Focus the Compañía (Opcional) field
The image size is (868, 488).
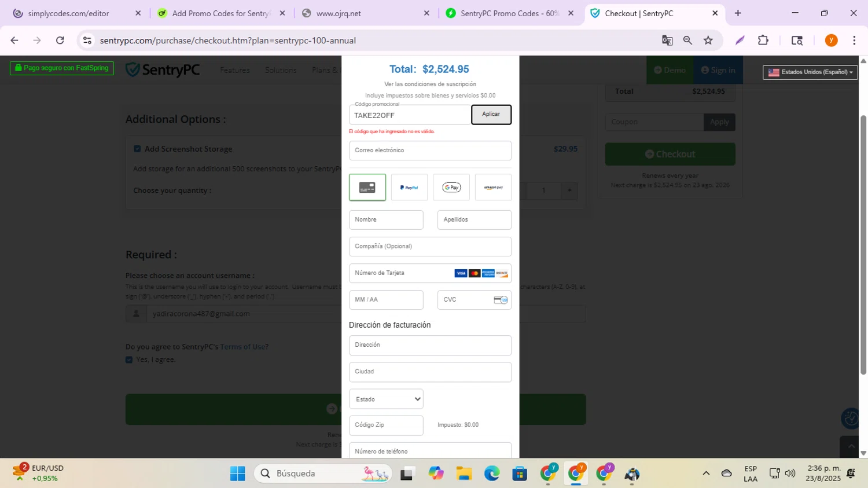(430, 247)
